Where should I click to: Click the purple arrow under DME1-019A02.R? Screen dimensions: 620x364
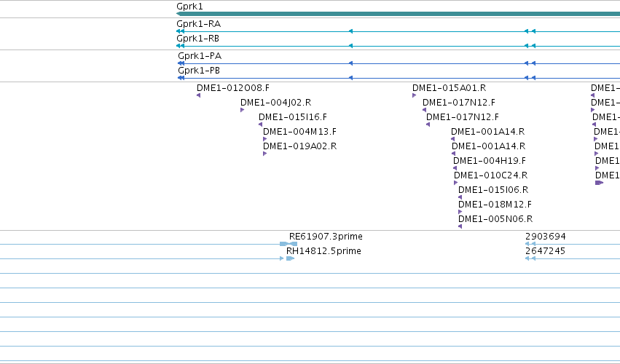tap(264, 154)
